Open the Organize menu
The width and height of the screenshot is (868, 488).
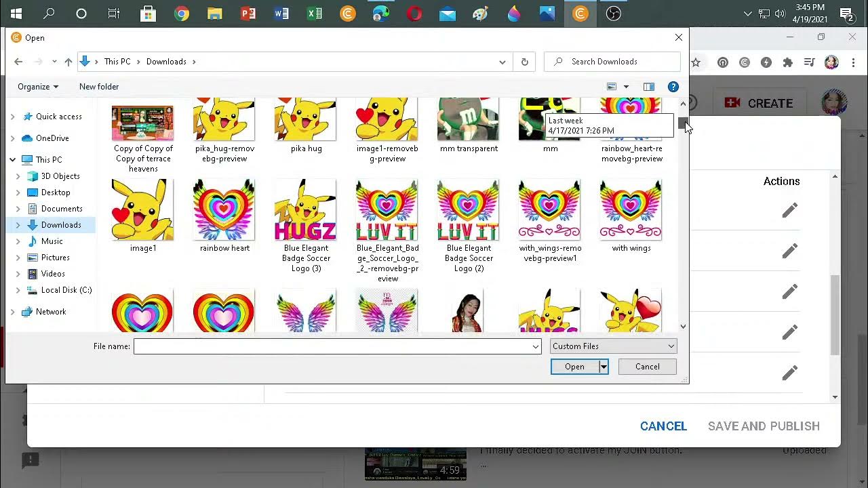[37, 87]
